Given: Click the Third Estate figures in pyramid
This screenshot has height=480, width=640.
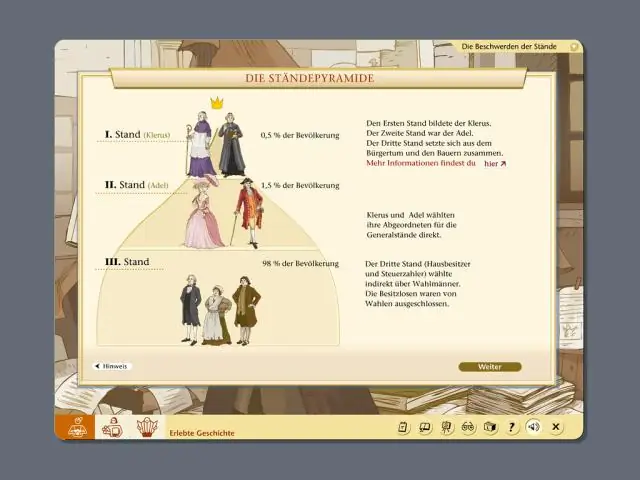Looking at the screenshot, I should (x=219, y=310).
